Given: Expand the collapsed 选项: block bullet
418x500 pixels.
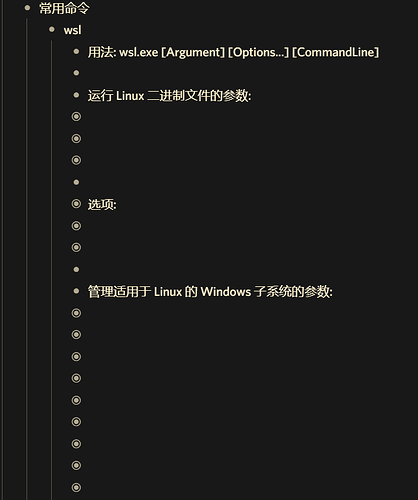Looking at the screenshot, I should [76, 204].
